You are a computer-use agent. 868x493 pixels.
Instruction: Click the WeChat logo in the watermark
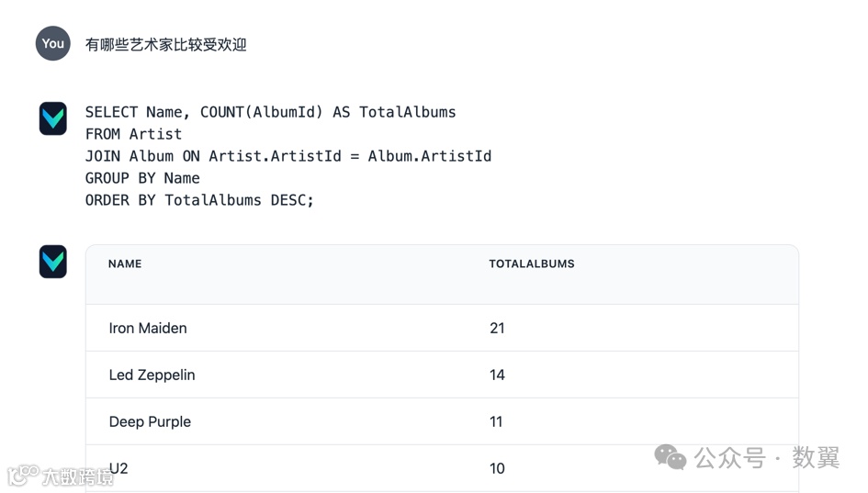(670, 456)
